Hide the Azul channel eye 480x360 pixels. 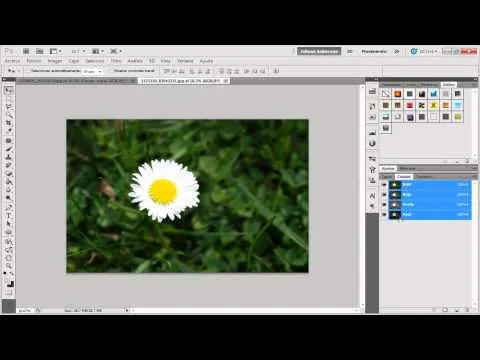click(384, 214)
